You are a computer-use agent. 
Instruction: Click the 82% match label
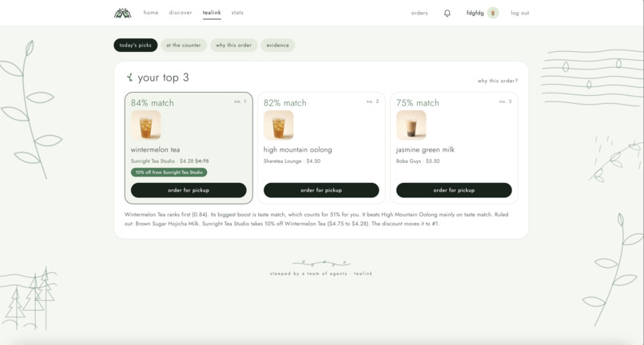click(285, 103)
